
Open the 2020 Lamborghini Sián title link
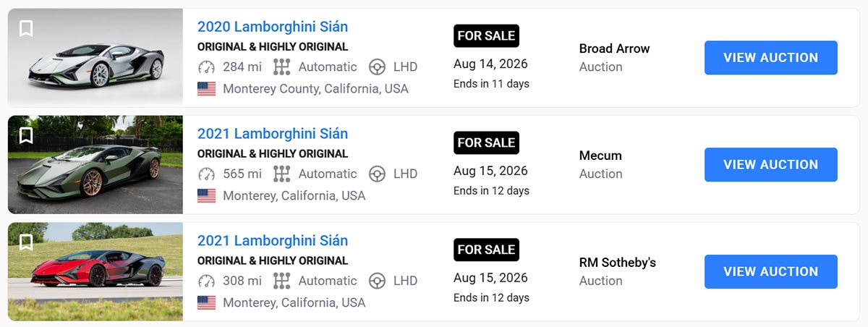coord(273,27)
